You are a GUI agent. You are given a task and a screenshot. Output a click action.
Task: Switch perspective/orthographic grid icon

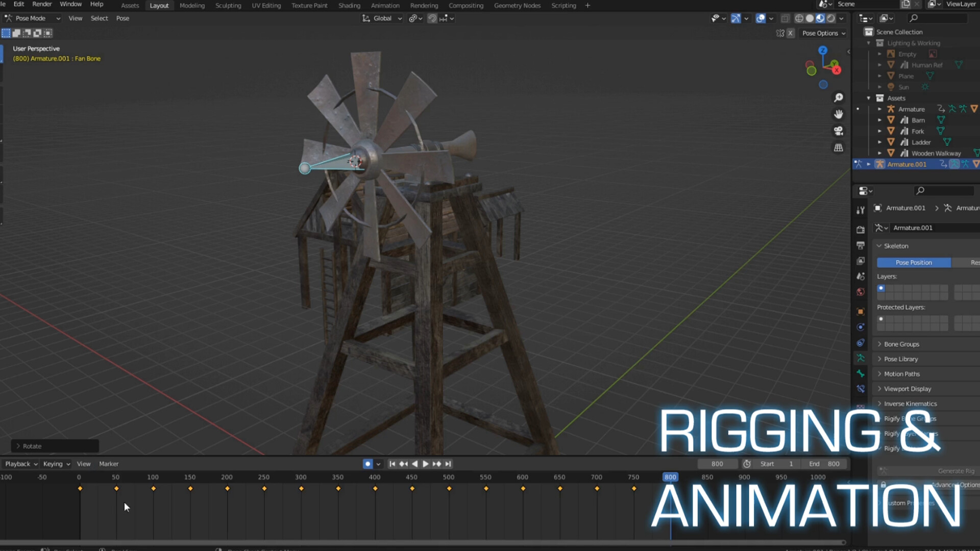tap(838, 148)
